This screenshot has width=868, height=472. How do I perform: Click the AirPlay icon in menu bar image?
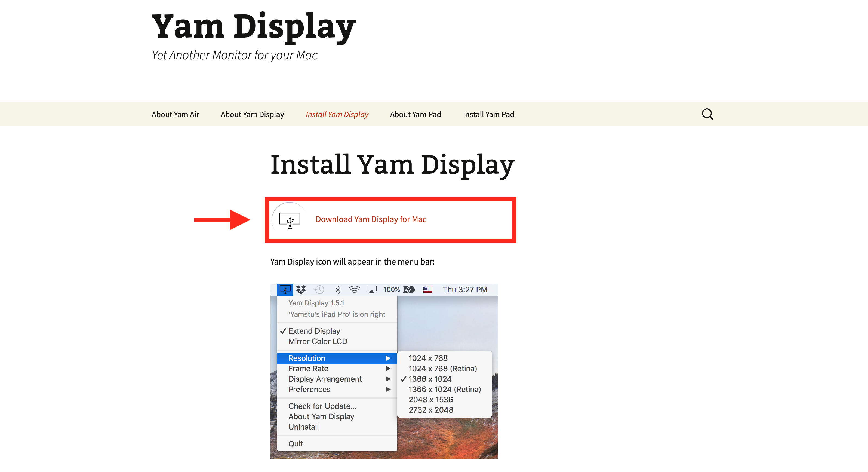point(372,290)
